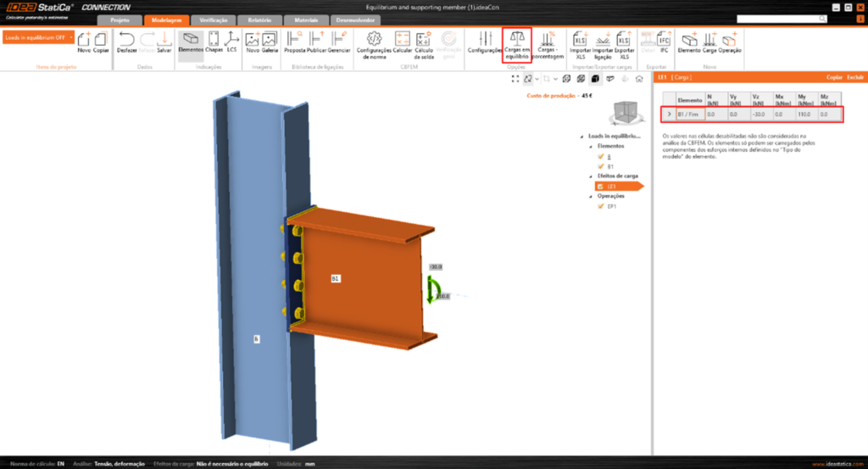Click the home view icon in viewport

638,79
